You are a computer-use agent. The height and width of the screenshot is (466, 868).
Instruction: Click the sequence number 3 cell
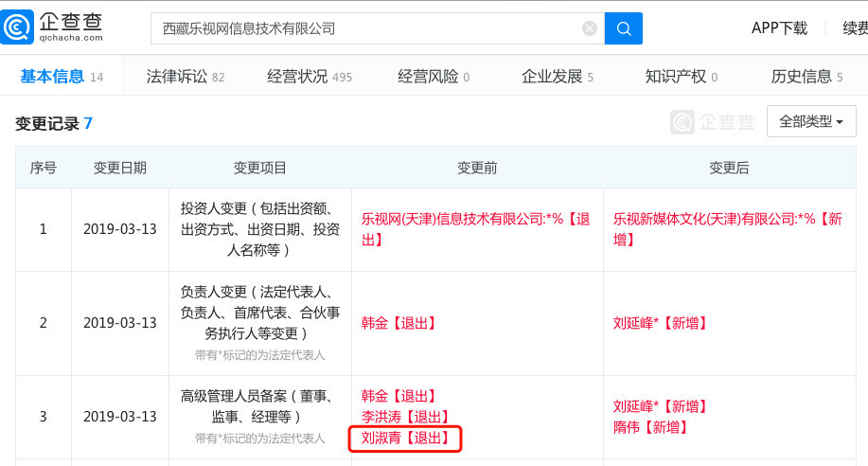point(44,417)
